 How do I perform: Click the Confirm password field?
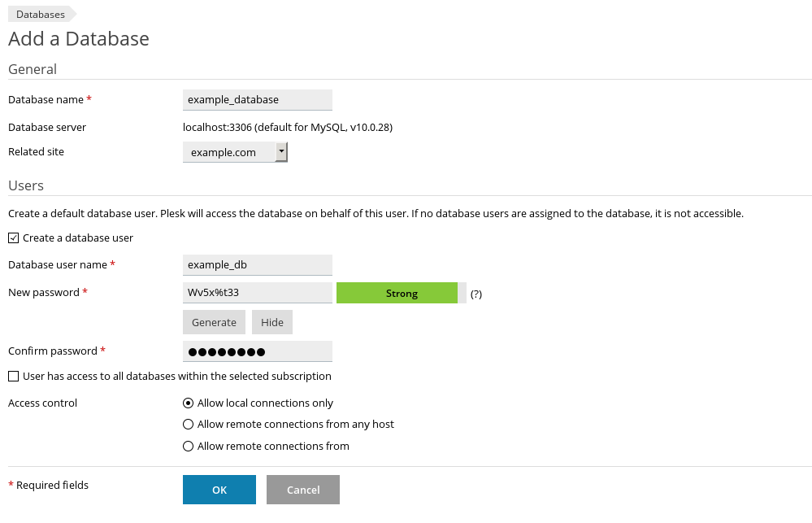point(258,351)
